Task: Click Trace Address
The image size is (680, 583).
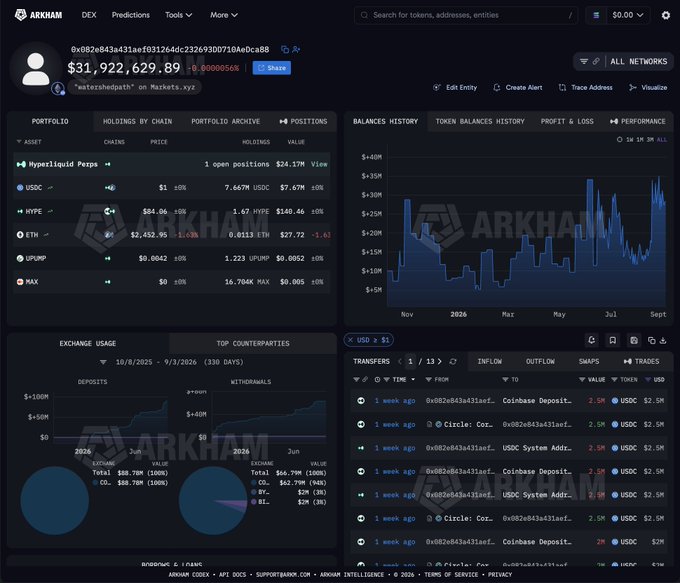Action: pyautogui.click(x=586, y=88)
